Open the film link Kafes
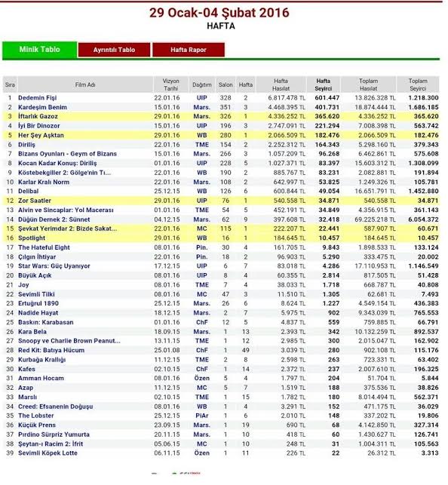Viewport: 448px width, 485px height. (x=26, y=369)
